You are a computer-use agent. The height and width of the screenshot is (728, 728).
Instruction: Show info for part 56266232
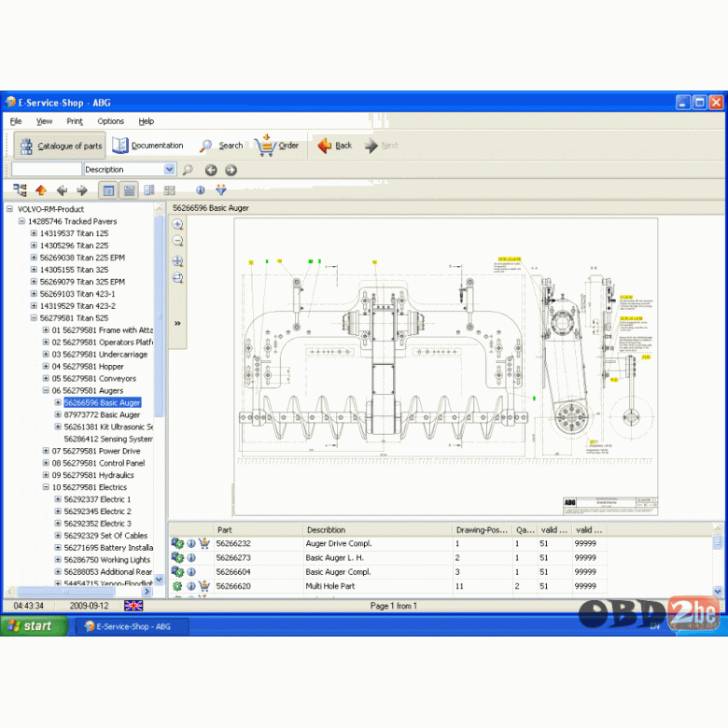tap(191, 543)
